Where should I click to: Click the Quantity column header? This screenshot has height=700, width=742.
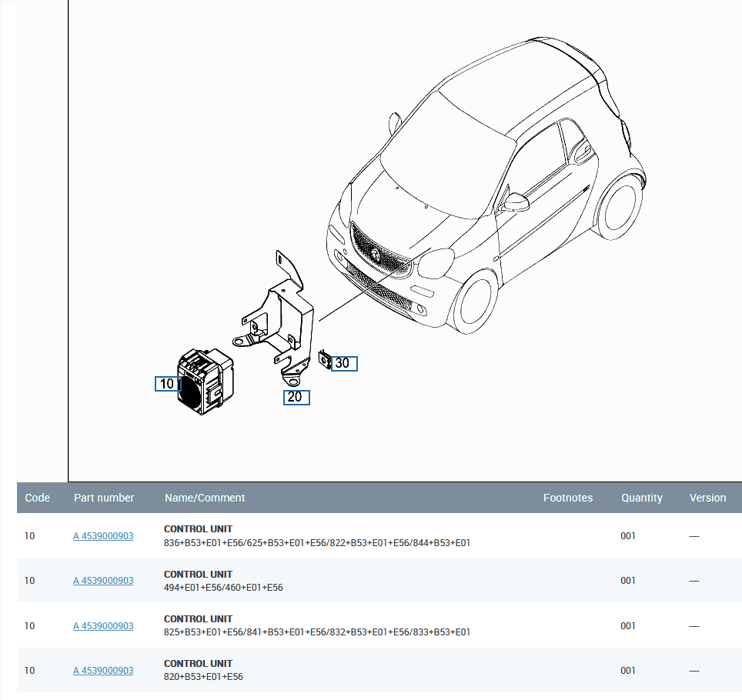(642, 498)
